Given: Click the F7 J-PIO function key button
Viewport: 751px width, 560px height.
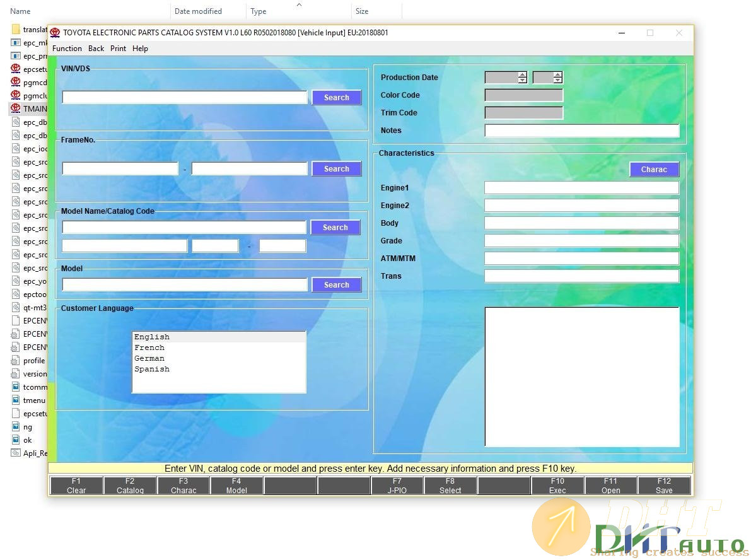Looking at the screenshot, I should coord(397,485).
